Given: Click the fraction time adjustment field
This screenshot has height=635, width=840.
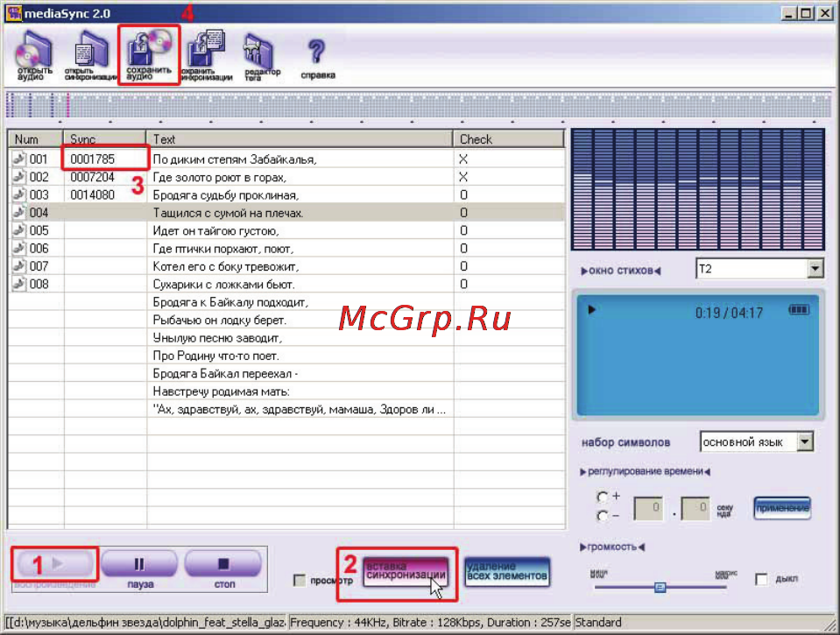Looking at the screenshot, I should click(x=695, y=508).
